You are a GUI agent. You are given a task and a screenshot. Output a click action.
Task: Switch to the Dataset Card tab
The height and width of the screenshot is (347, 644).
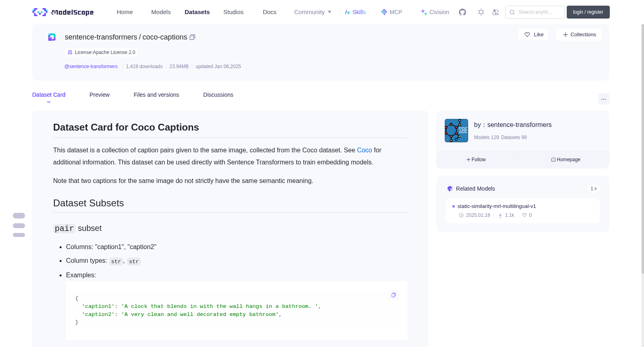coord(49,95)
